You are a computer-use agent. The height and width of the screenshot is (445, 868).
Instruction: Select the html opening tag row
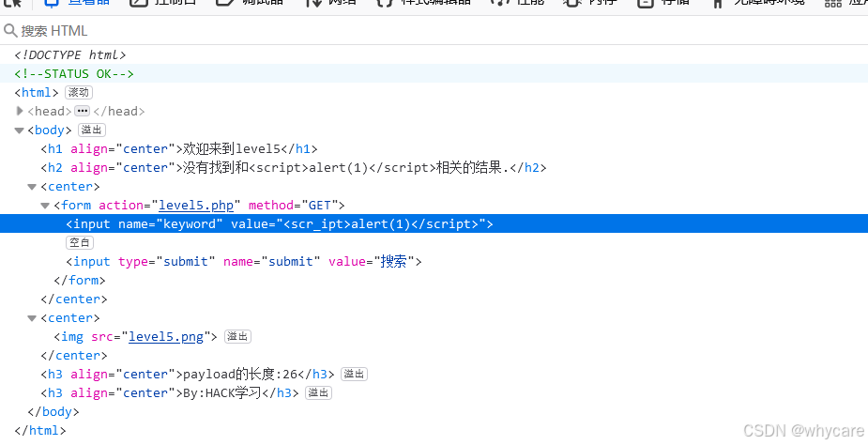tap(37, 93)
